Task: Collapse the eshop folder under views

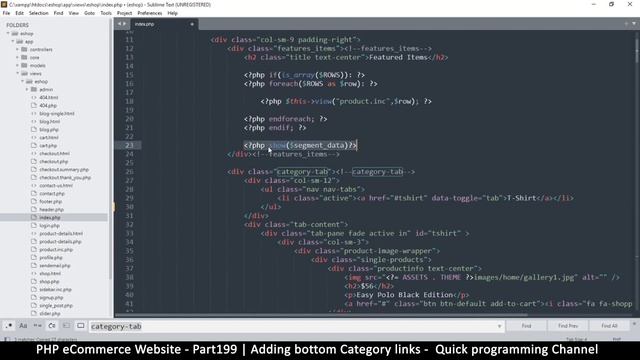Action: point(22,82)
